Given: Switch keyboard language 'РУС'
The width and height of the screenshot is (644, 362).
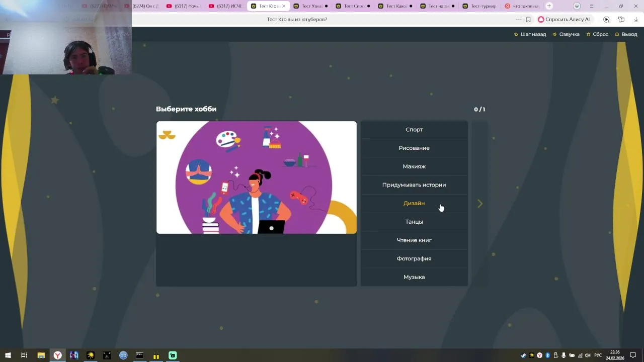Looking at the screenshot, I should tap(598, 355).
